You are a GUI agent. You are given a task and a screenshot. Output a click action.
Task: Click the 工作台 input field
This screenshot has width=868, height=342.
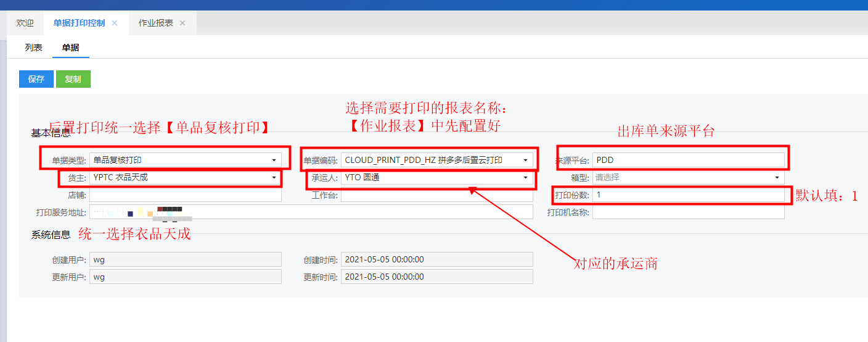click(436, 195)
